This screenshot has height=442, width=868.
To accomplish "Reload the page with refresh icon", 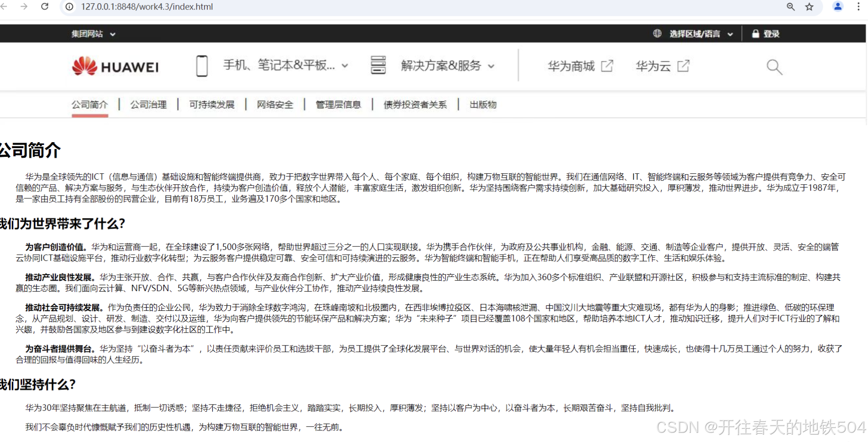I will [45, 6].
